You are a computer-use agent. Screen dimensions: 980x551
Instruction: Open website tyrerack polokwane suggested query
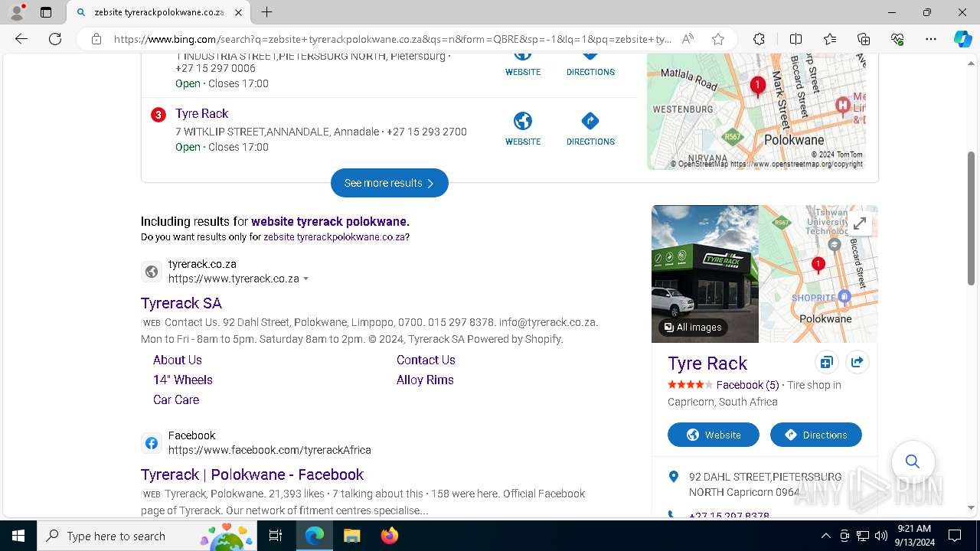tap(328, 221)
